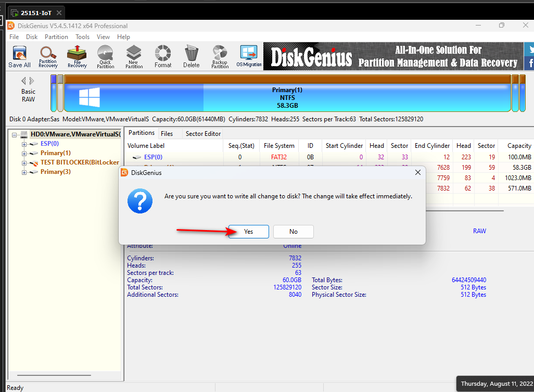Open Partition Recovery tool
The width and height of the screenshot is (534, 392).
click(x=48, y=57)
